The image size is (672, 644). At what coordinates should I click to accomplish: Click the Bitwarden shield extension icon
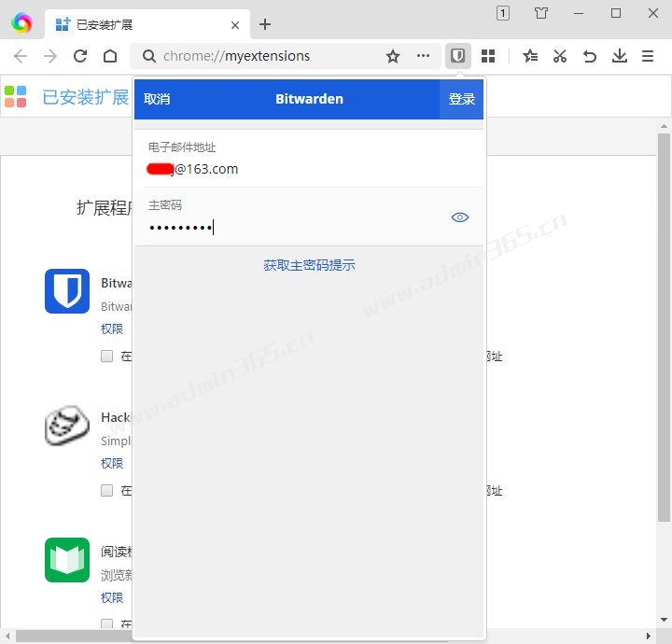(x=67, y=291)
